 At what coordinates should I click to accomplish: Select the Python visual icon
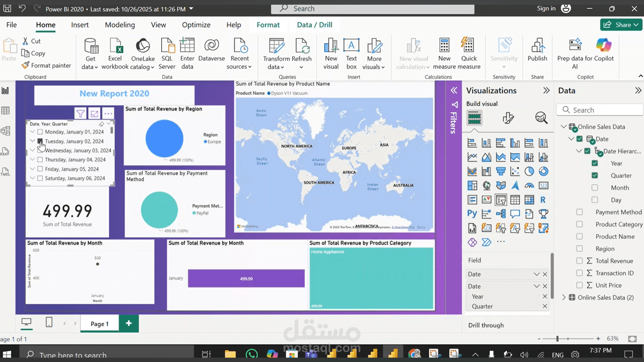tap(472, 214)
